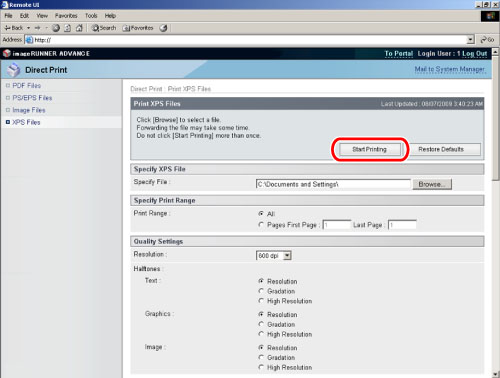
Task: Click the Direct Print breadcrumb text
Action: click(x=146, y=89)
